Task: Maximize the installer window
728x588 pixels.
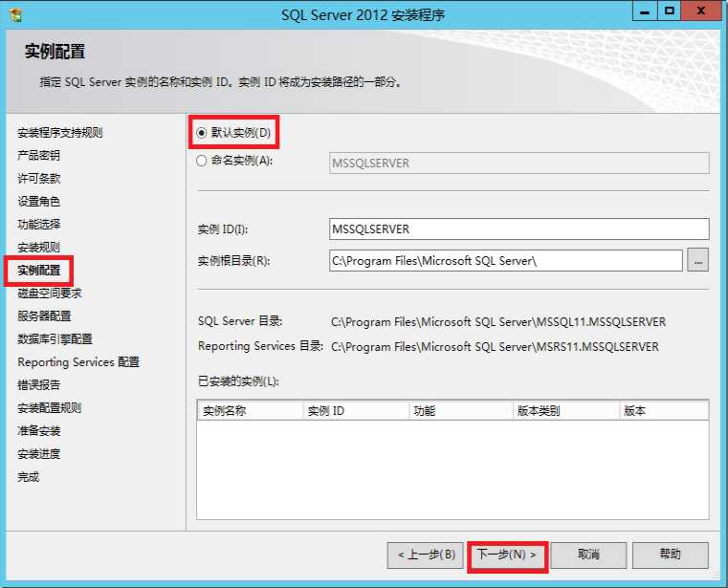Action: tap(669, 11)
